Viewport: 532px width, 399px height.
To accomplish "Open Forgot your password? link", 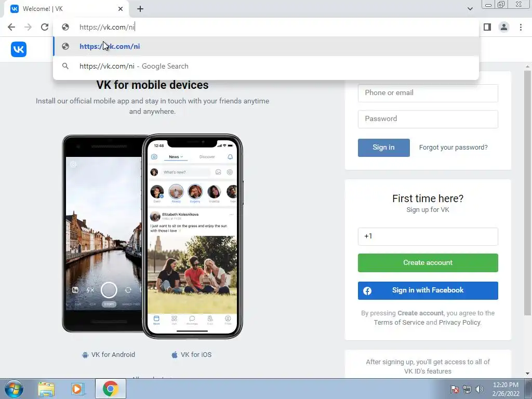I will 453,148.
